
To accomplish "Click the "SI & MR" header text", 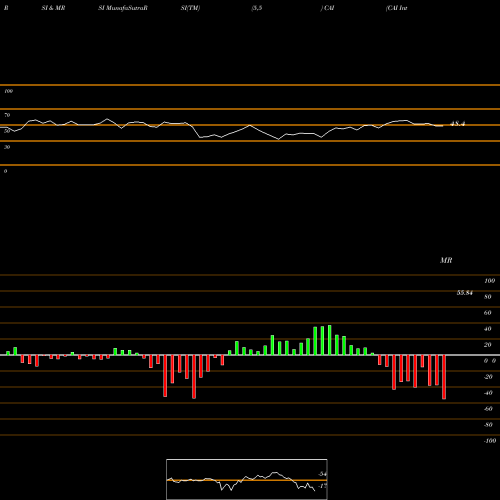I will coord(53,8).
